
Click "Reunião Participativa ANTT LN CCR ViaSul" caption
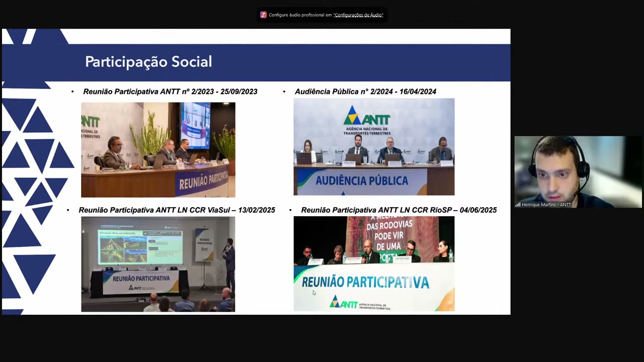pyautogui.click(x=177, y=210)
